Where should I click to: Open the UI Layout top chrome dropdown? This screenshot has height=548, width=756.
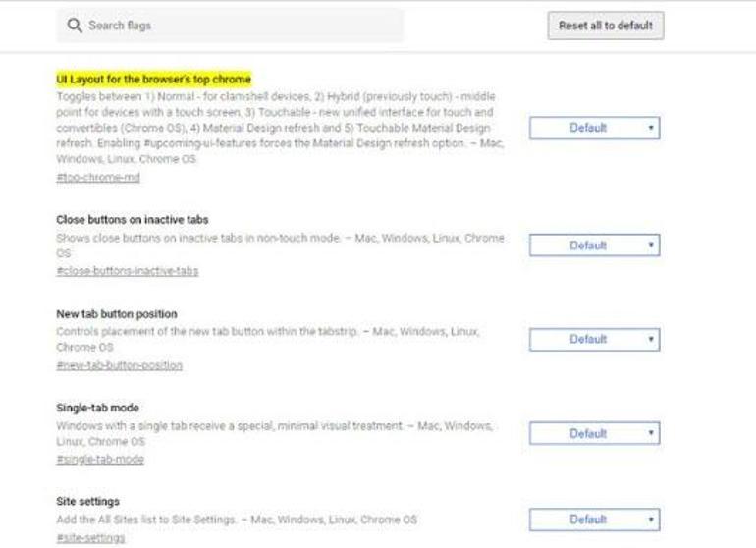coord(594,128)
